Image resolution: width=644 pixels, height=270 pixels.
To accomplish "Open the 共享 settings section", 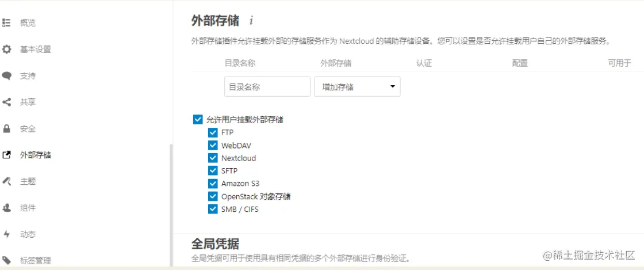I will click(28, 102).
